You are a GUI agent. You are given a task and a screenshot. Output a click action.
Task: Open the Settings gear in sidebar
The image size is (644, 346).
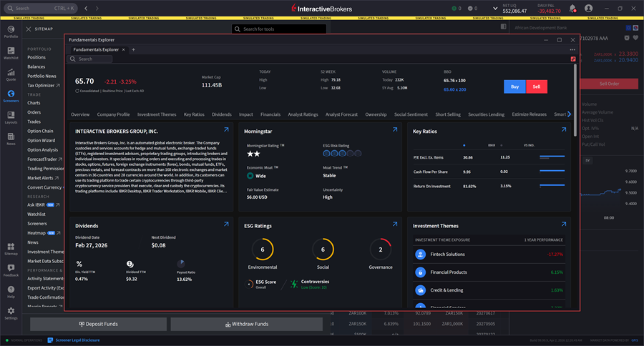pyautogui.click(x=11, y=312)
